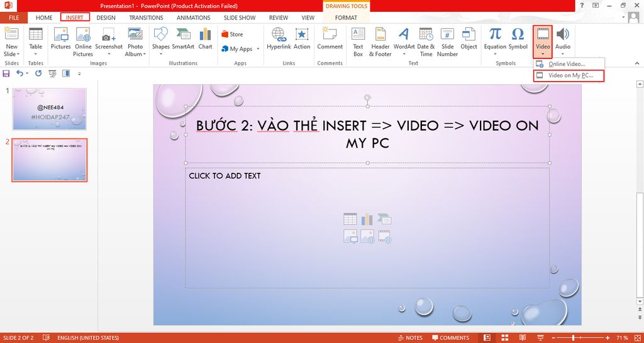Toggle COMMENTS pane in status bar

point(450,338)
